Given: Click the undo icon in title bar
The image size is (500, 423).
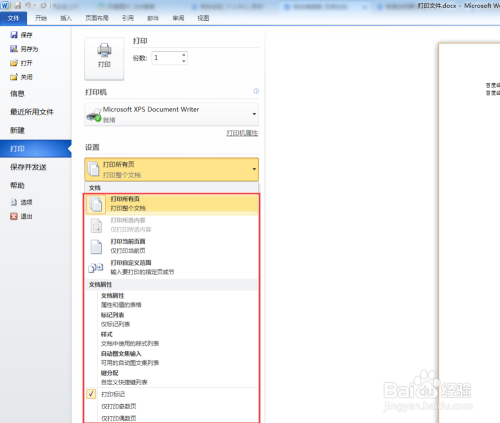Looking at the screenshot, I should pos(28,5).
